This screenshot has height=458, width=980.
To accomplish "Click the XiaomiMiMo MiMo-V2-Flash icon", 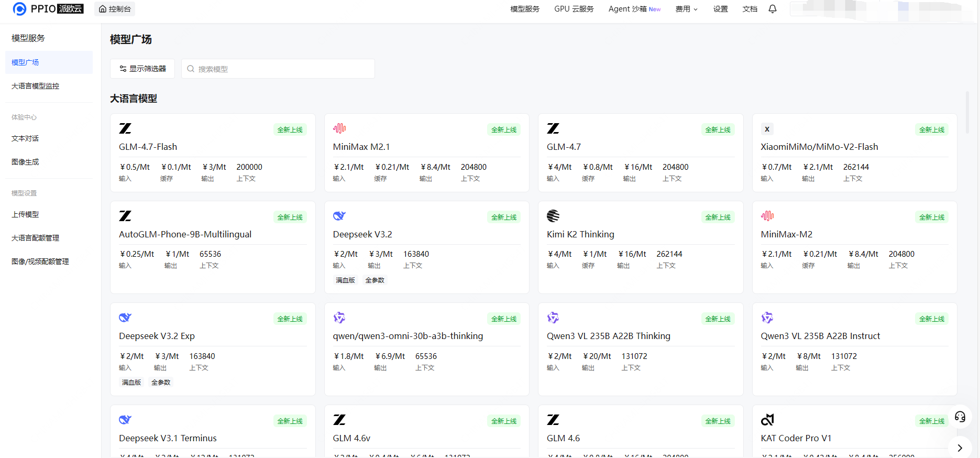I will click(767, 129).
